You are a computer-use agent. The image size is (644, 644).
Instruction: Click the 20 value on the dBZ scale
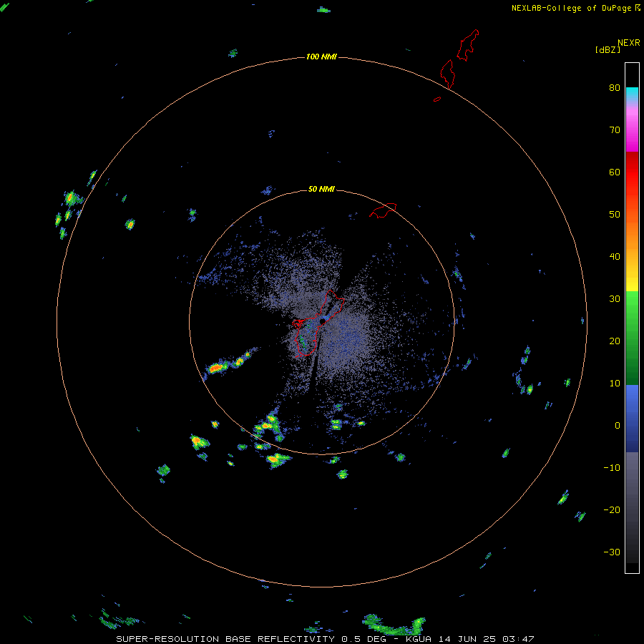click(x=615, y=341)
